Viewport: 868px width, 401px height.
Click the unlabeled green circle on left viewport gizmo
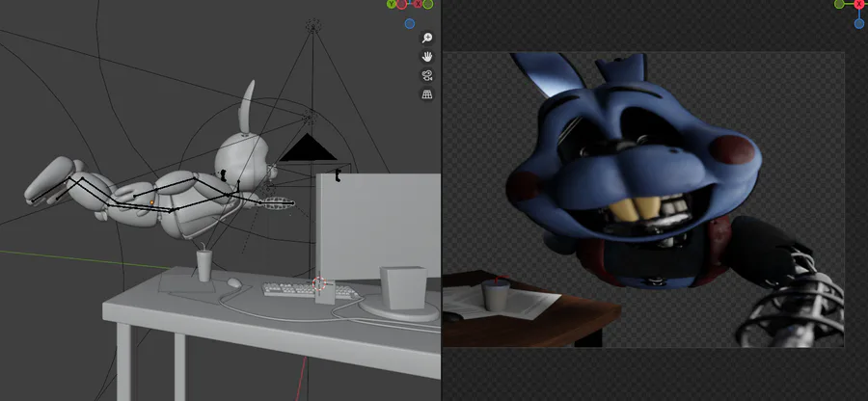point(428,3)
